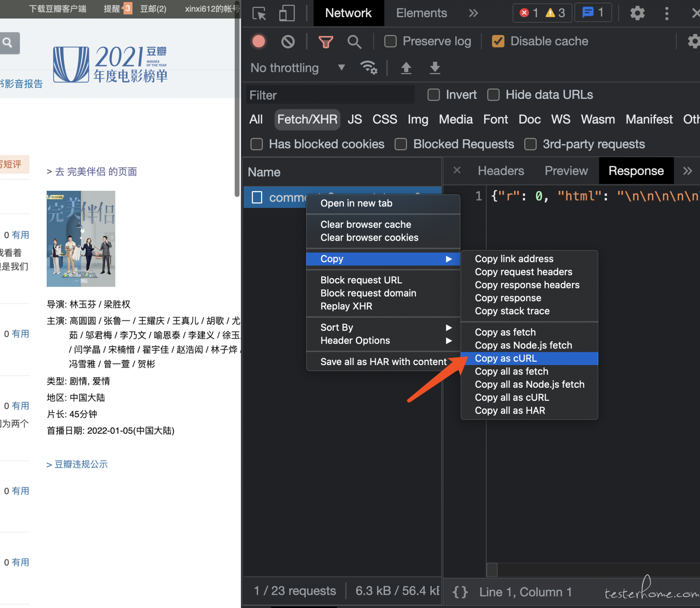Enable the Preserve log checkbox
This screenshot has height=608, width=700.
390,41
